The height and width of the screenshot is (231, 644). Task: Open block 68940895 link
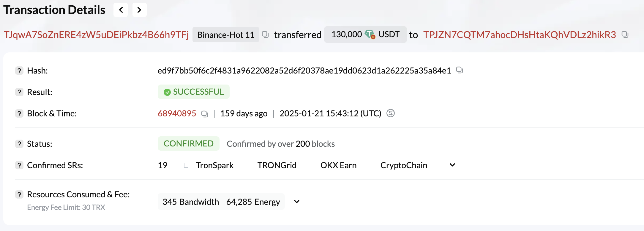coord(177,113)
